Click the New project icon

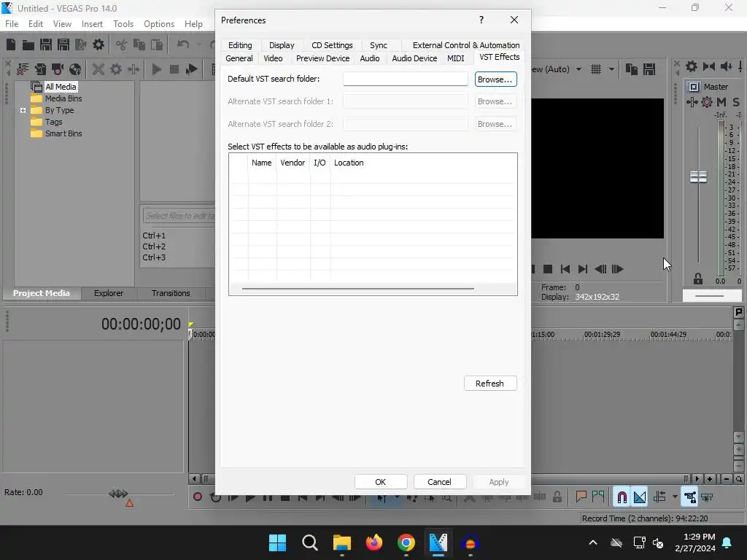tap(11, 44)
